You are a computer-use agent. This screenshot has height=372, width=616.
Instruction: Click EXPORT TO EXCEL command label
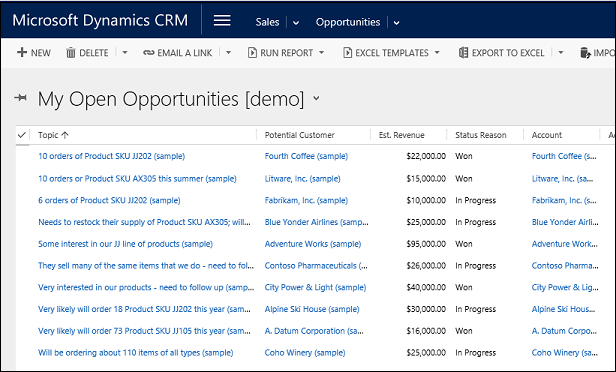point(508,53)
